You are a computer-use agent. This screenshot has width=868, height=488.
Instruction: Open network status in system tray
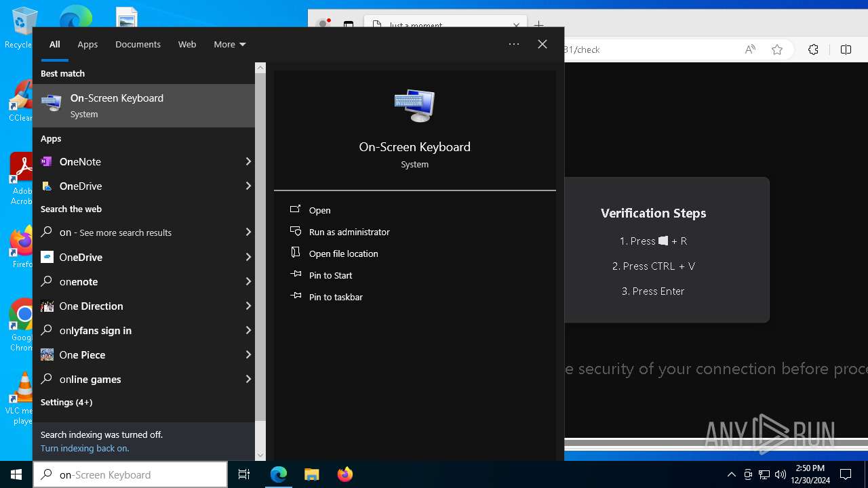(764, 474)
